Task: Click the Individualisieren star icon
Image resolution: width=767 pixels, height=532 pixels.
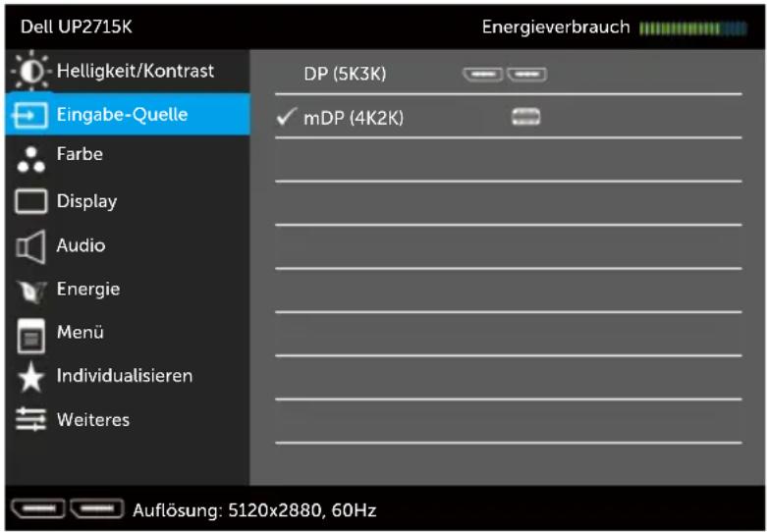Action: point(30,377)
